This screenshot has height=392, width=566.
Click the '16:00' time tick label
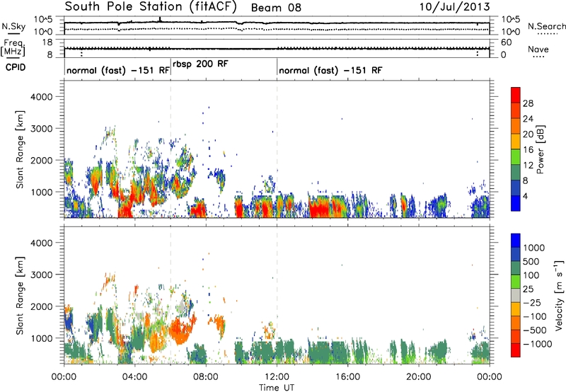347,377
